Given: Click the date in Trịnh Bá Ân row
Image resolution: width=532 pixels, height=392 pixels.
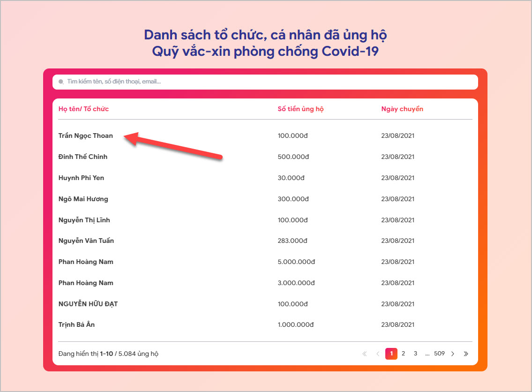Looking at the screenshot, I should [x=397, y=325].
